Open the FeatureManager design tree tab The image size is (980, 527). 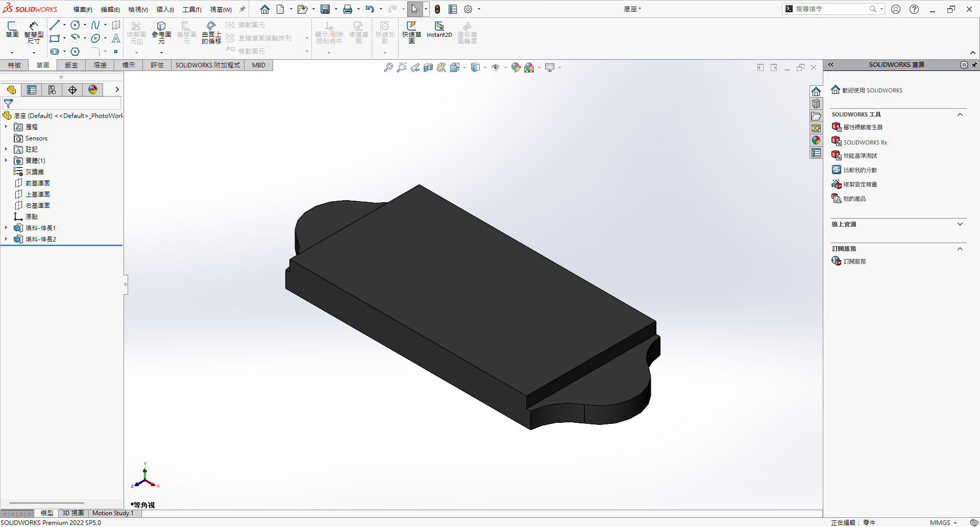pos(11,90)
